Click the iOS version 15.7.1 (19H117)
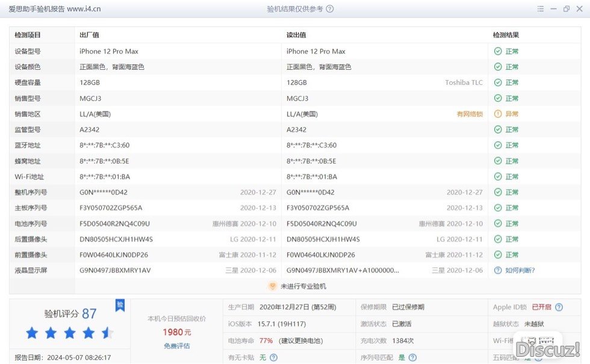 282,324
